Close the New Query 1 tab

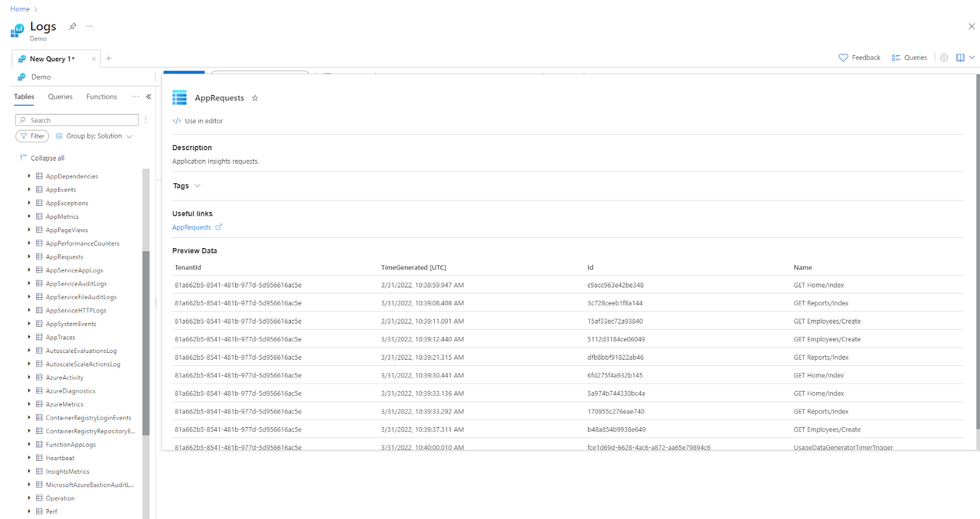coord(94,59)
